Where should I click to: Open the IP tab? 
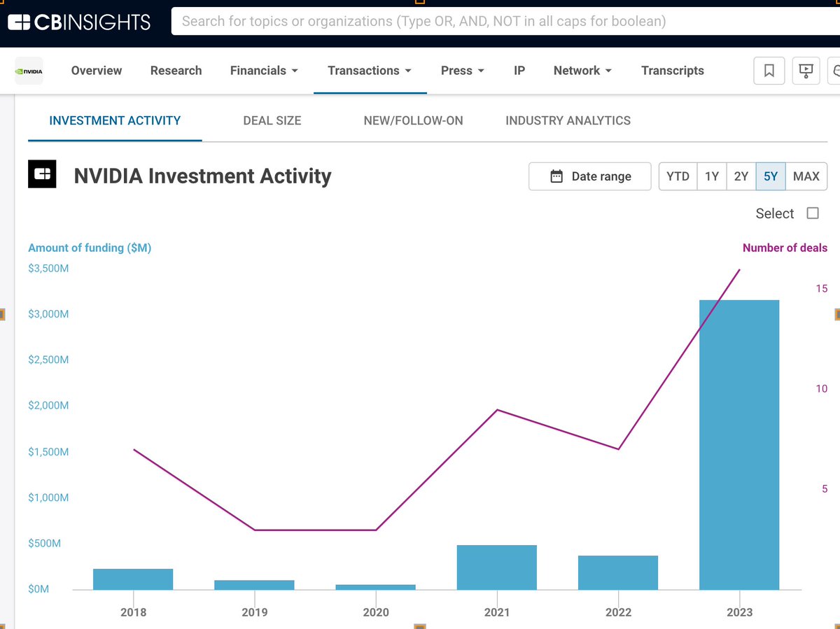pos(519,71)
